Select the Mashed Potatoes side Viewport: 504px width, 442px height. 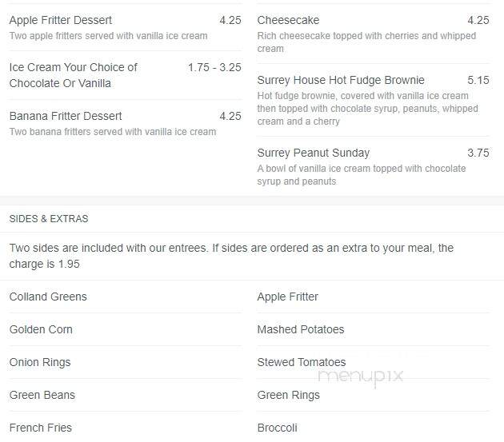(373, 329)
